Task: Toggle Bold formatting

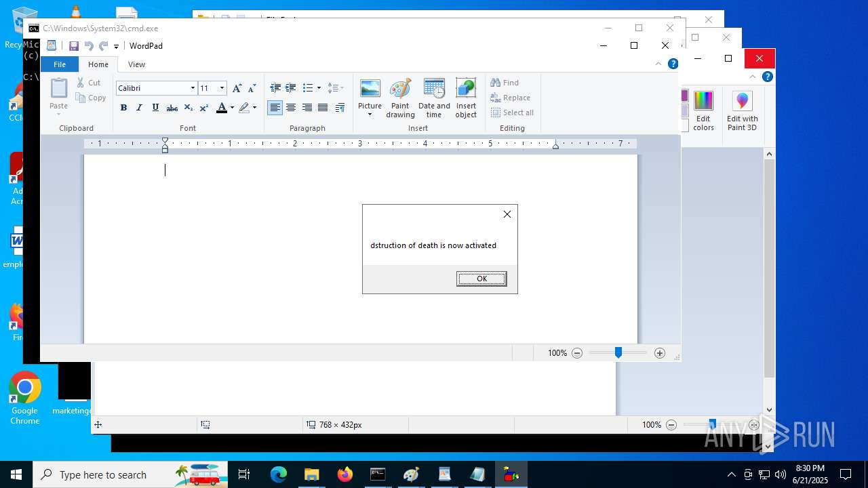Action: (x=123, y=107)
